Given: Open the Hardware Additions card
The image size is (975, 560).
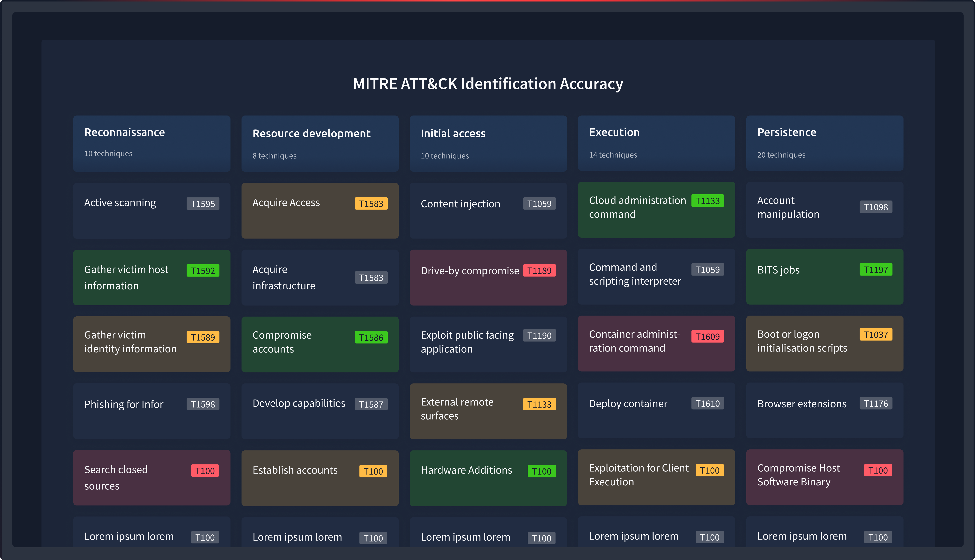Looking at the screenshot, I should click(488, 478).
